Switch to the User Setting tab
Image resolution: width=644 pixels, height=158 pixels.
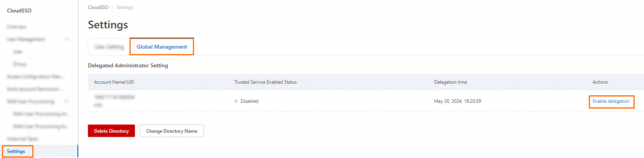click(109, 47)
